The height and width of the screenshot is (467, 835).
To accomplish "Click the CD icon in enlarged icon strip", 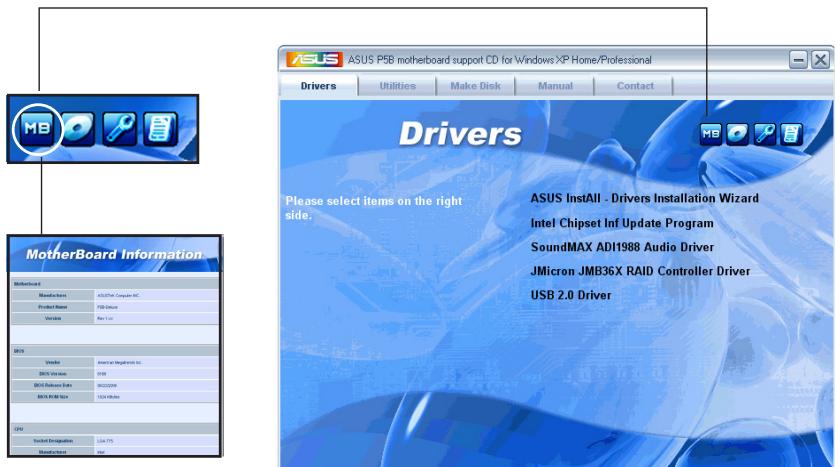I will coord(78,128).
